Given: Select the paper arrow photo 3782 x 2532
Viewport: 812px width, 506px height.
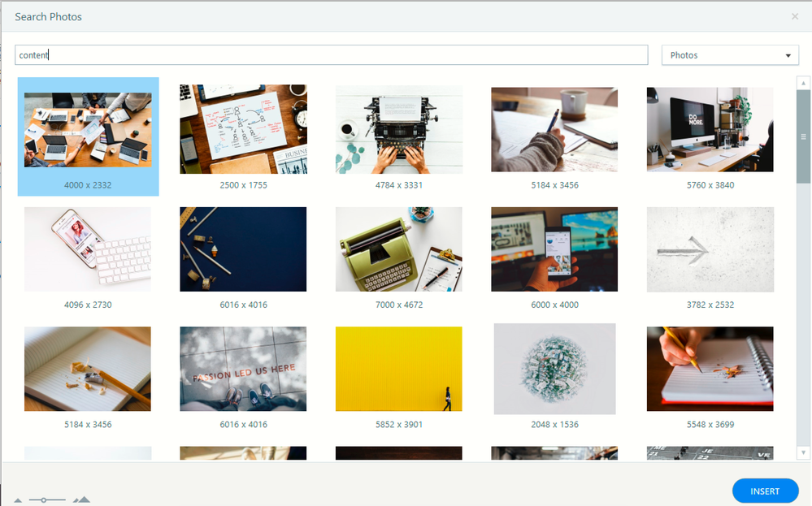Looking at the screenshot, I should [x=710, y=249].
